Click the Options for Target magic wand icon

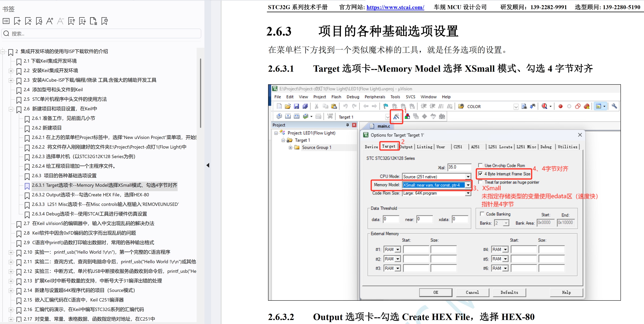pos(396,116)
